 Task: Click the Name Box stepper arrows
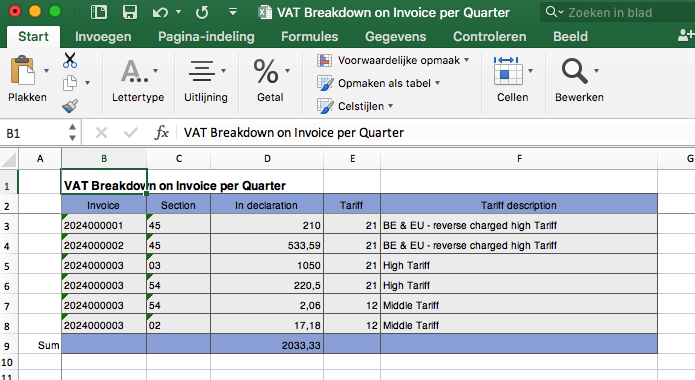pyautogui.click(x=72, y=132)
